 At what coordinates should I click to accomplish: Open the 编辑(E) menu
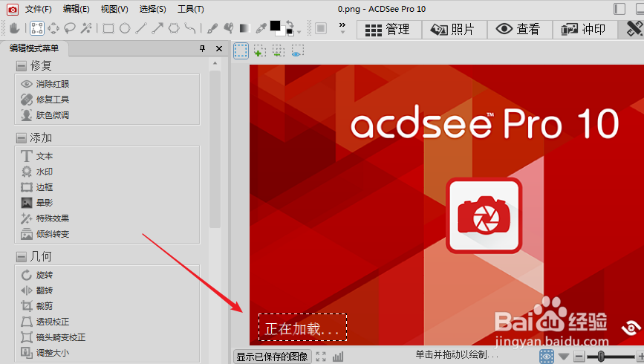coord(76,9)
